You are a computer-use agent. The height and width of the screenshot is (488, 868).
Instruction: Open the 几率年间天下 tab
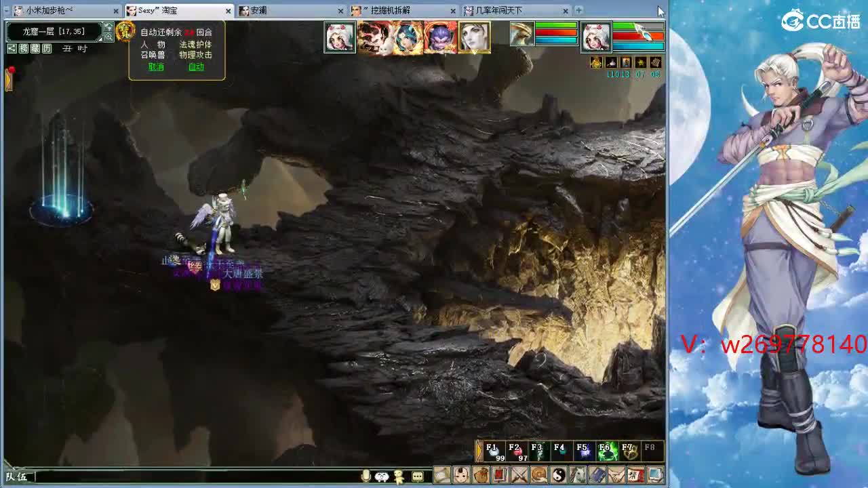click(516, 10)
